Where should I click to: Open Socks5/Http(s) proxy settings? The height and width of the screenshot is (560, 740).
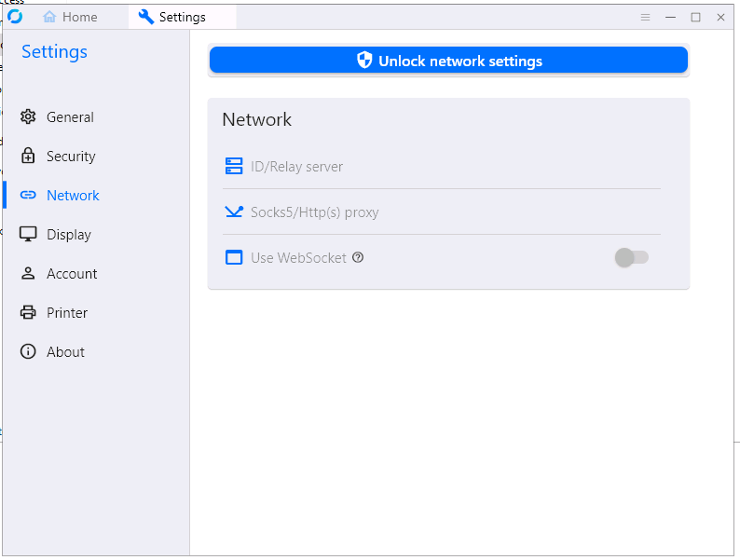coord(314,212)
